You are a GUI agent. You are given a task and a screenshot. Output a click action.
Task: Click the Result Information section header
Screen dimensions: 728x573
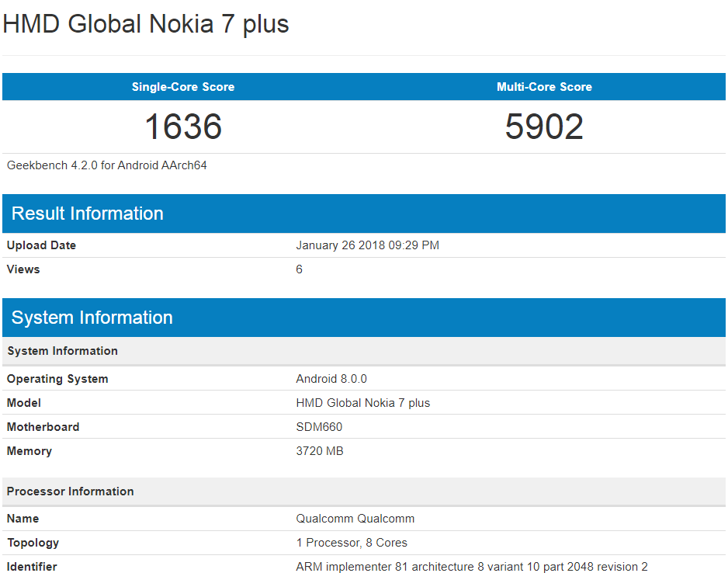coord(364,214)
